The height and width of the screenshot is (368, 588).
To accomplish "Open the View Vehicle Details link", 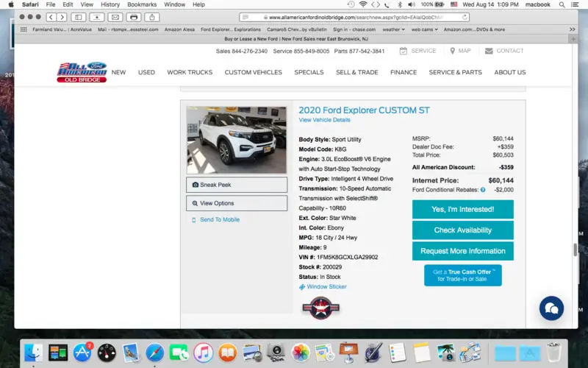I will click(324, 120).
